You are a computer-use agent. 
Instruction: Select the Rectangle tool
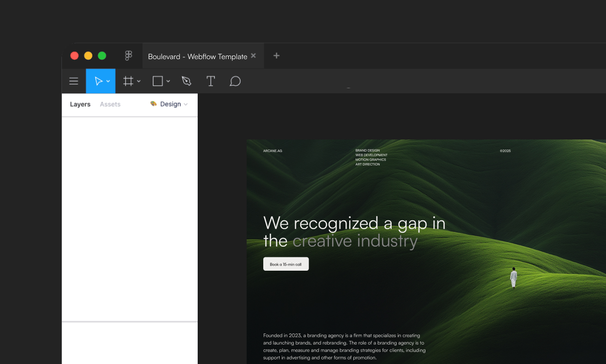pos(158,81)
